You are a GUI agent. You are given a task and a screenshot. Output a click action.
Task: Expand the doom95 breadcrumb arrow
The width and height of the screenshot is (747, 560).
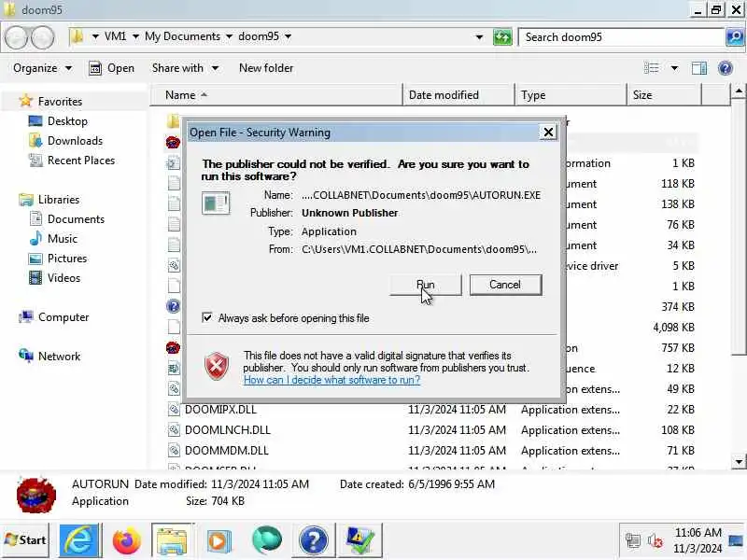(289, 36)
